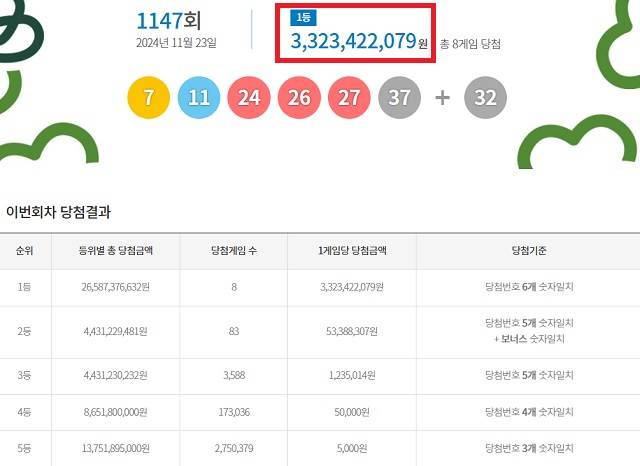Click the 당첨게임 수 column header
Screen dimensions: 640x466
[x=234, y=251]
